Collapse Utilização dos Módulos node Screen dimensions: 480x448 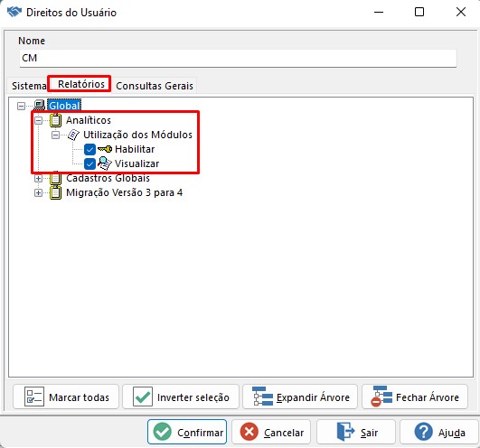55,135
